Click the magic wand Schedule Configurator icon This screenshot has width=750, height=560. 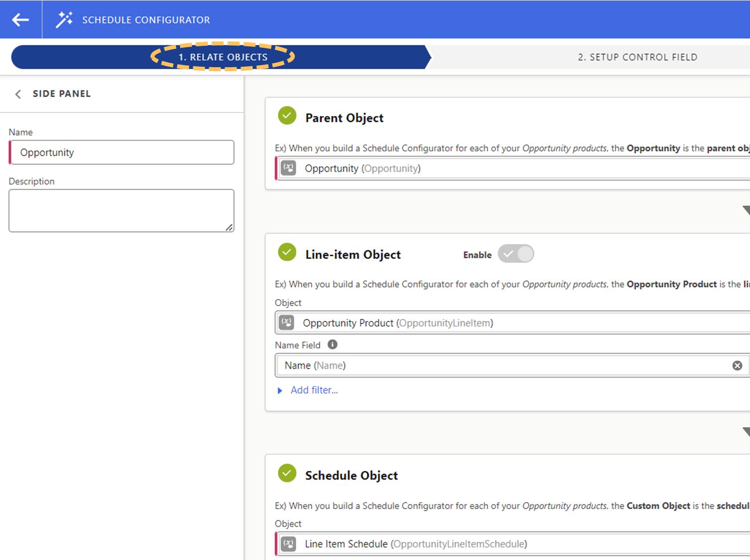click(64, 19)
